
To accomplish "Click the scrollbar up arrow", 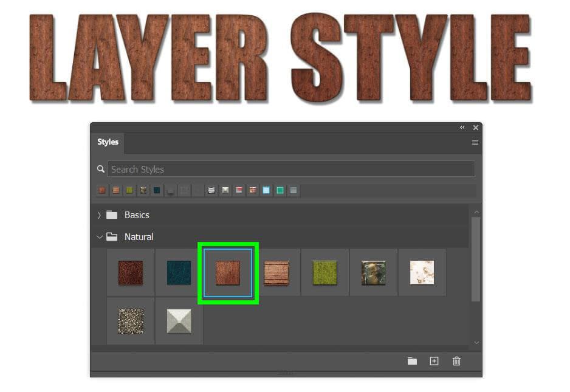I will pos(476,212).
